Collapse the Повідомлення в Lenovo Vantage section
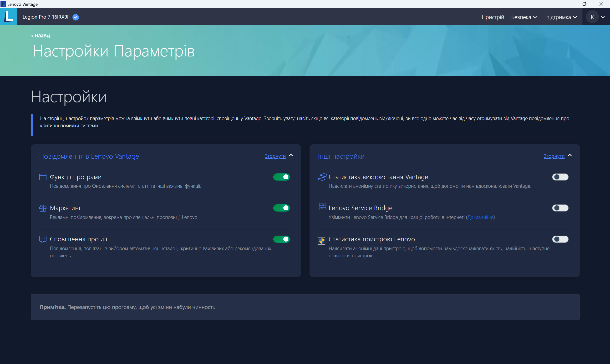Screen dimensions: 610x364 (x=275, y=156)
